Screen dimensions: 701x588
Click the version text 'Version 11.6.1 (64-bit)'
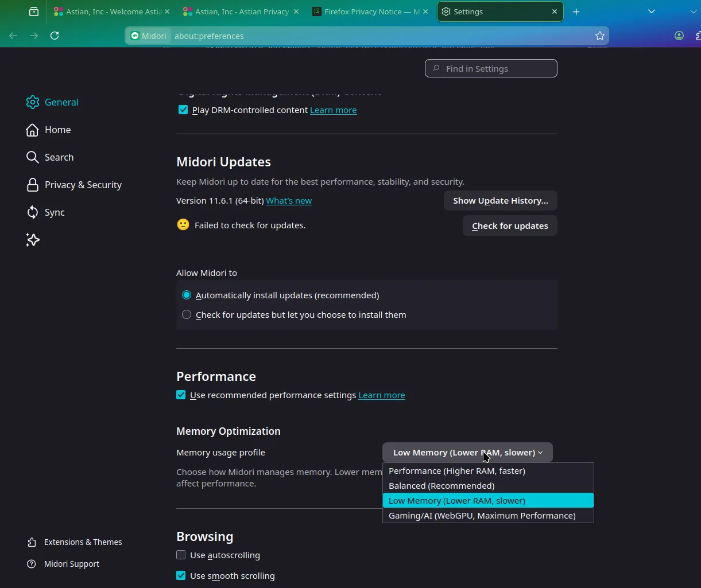(x=220, y=201)
